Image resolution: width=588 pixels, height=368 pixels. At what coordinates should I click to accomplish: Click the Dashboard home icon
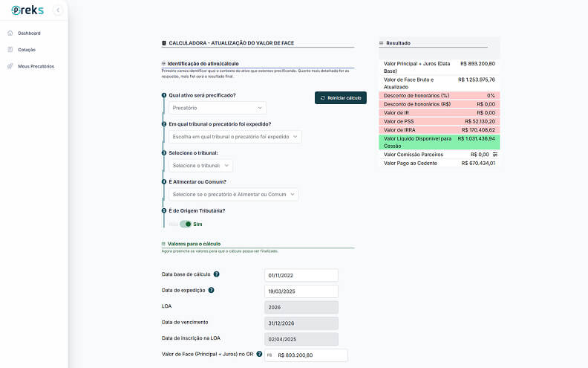click(10, 33)
